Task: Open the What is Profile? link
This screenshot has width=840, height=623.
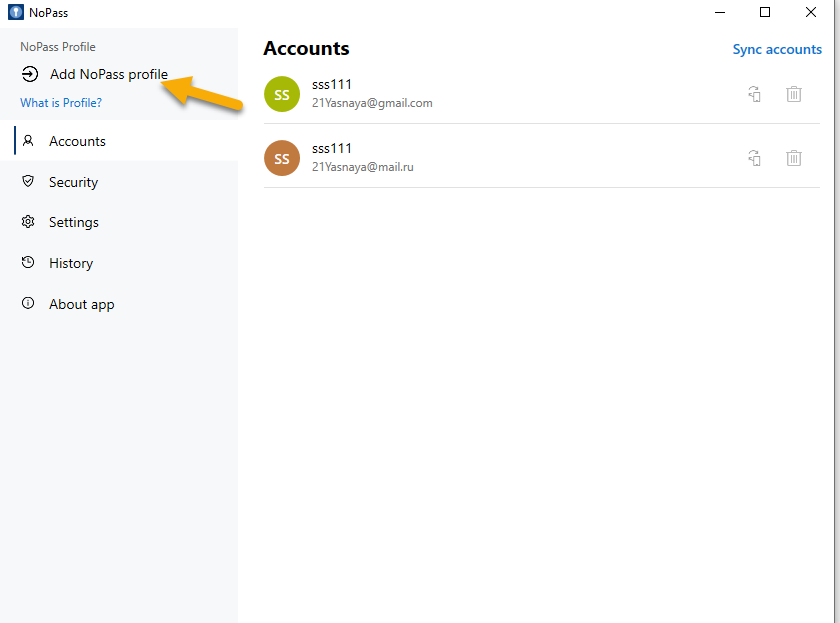Action: [x=61, y=103]
